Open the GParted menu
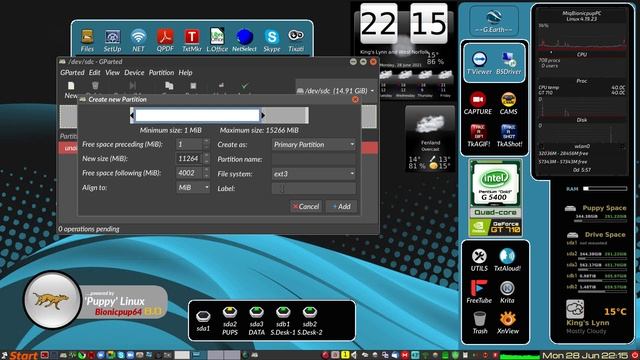 tap(72, 73)
